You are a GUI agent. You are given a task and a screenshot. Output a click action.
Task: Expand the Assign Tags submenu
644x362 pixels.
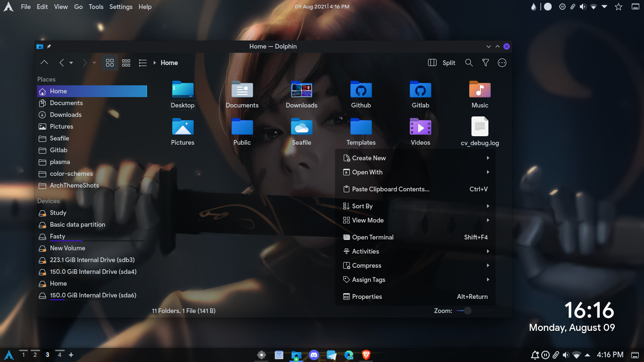point(415,280)
